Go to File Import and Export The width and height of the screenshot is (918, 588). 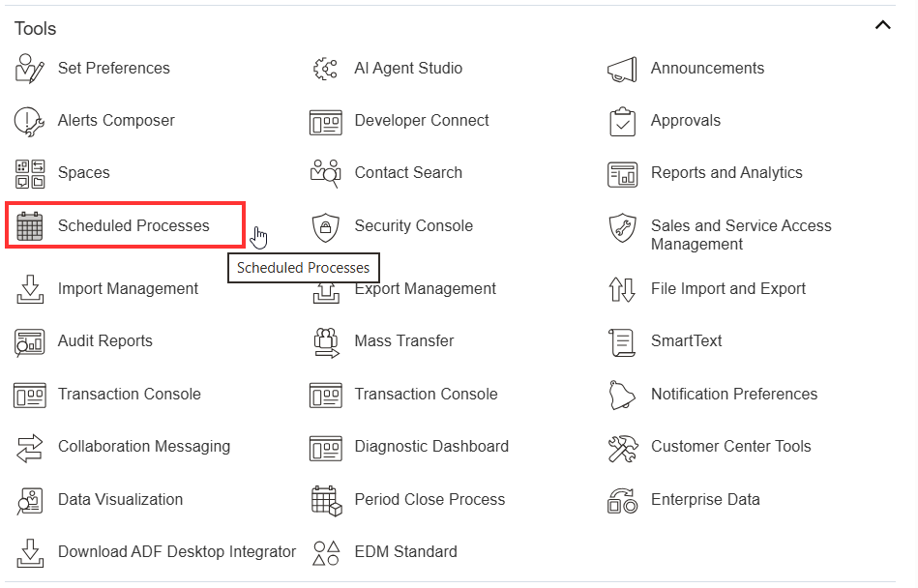tap(727, 289)
